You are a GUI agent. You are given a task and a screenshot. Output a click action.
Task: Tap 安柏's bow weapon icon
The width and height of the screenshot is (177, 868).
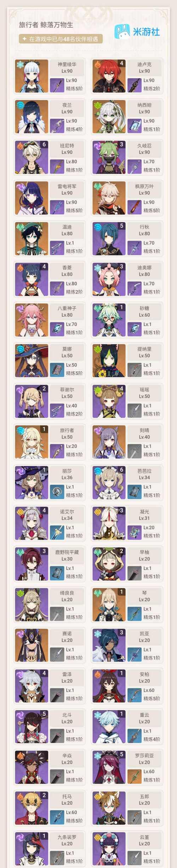[134, 695]
